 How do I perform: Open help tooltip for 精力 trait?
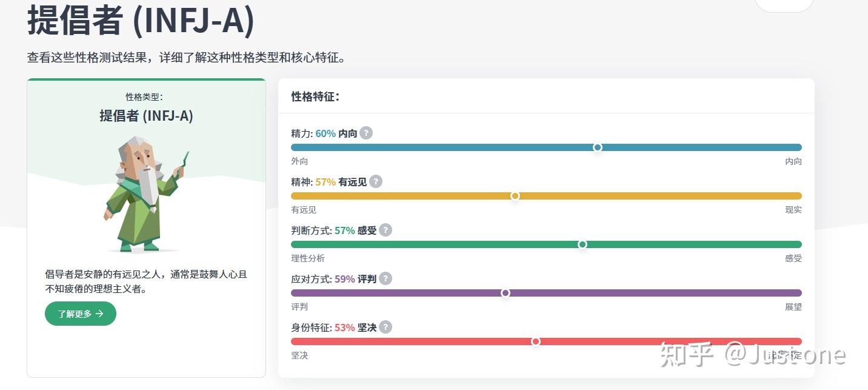[x=366, y=133]
